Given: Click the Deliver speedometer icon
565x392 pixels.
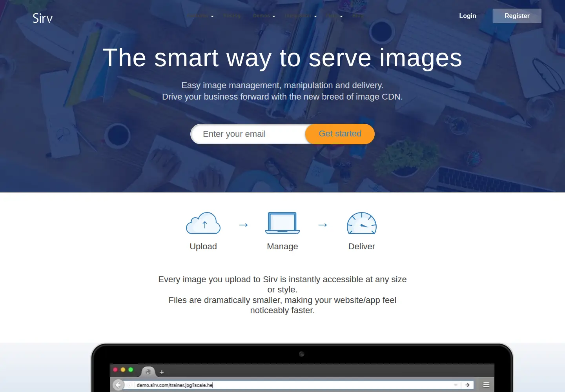Looking at the screenshot, I should (362, 223).
